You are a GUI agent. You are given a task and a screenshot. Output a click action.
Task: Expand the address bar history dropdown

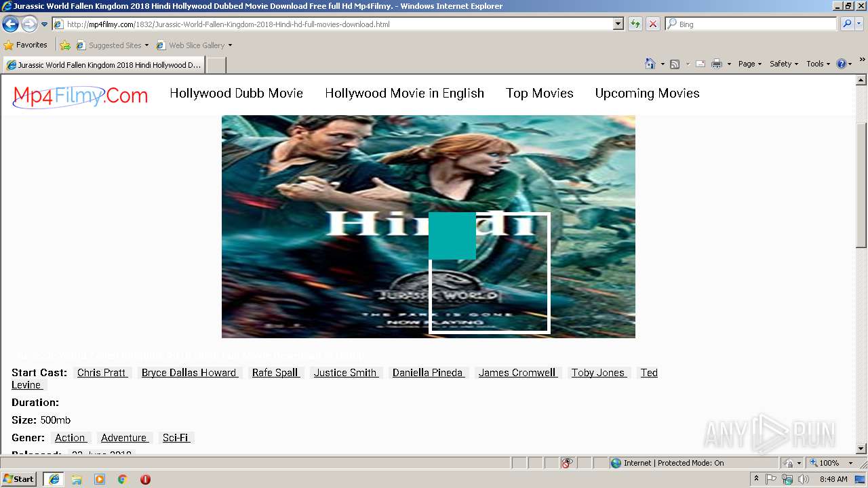pos(618,24)
